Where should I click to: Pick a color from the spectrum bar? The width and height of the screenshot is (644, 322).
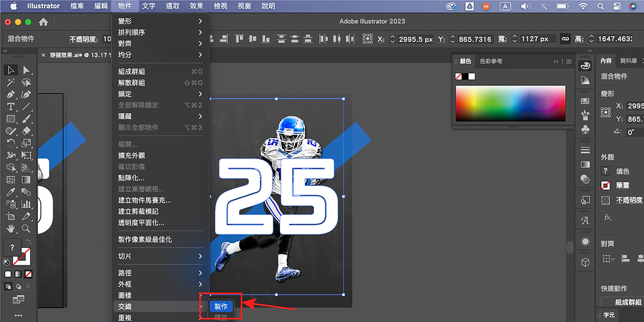click(511, 104)
